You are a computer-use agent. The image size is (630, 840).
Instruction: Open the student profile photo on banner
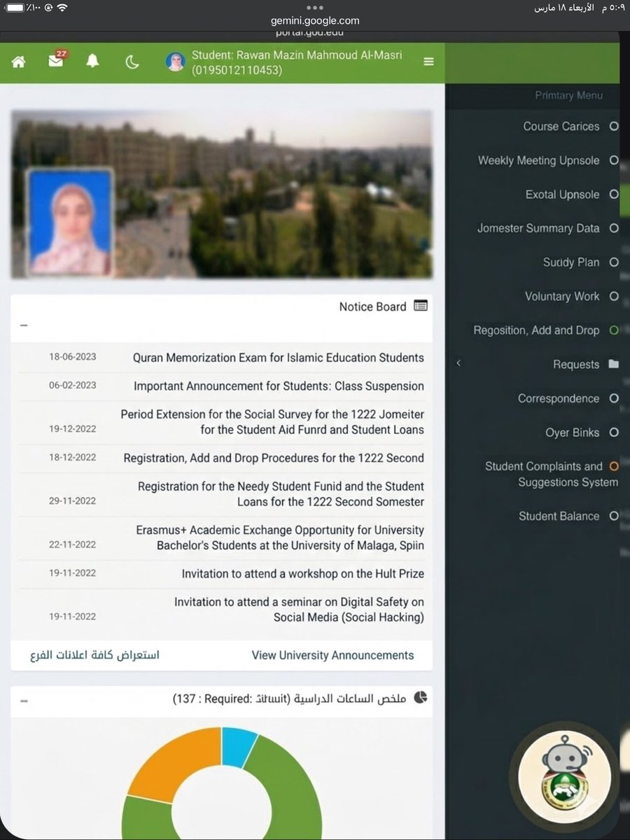coord(69,222)
